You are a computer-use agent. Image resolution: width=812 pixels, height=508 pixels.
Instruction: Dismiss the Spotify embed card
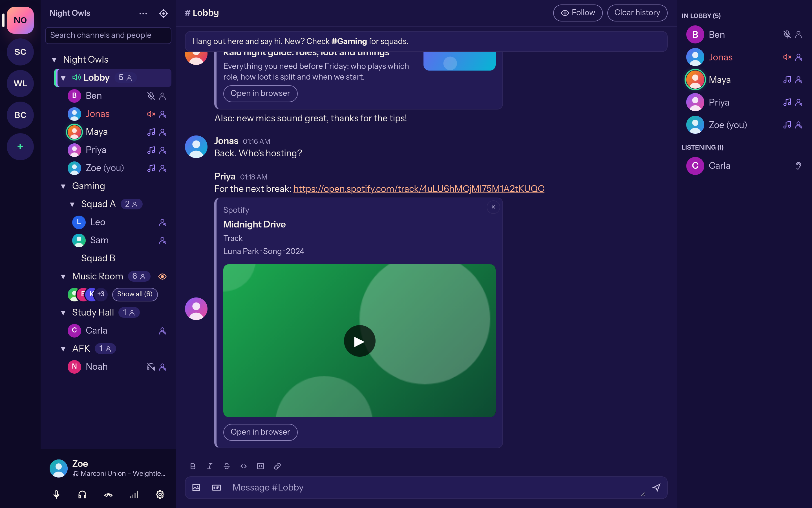[x=493, y=207]
